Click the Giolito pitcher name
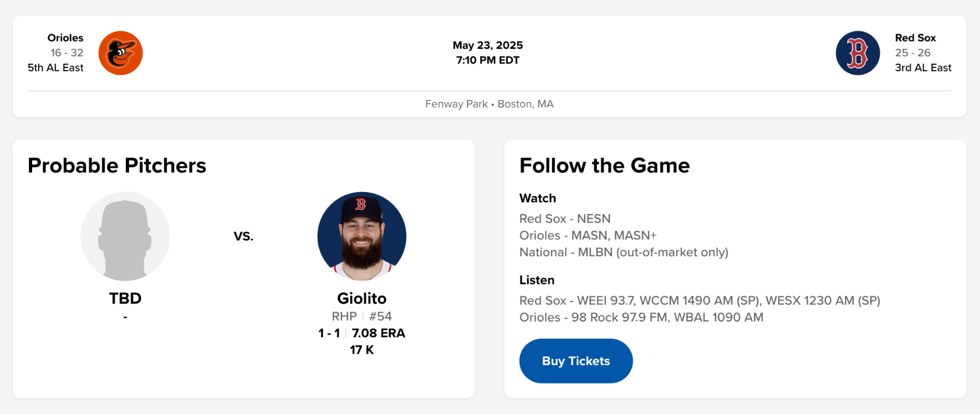Viewport: 980px width, 414px height. click(362, 298)
